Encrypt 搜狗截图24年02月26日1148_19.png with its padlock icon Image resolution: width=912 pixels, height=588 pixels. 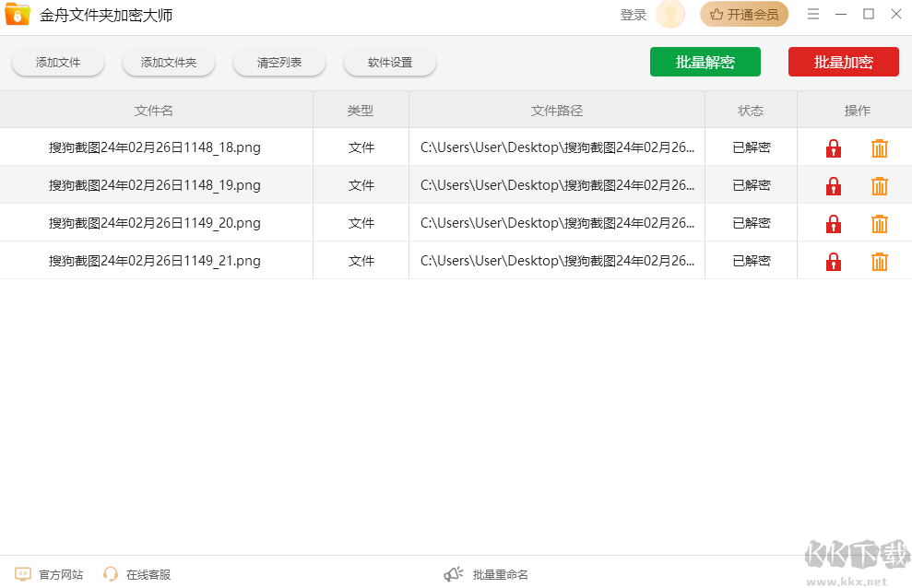point(833,185)
